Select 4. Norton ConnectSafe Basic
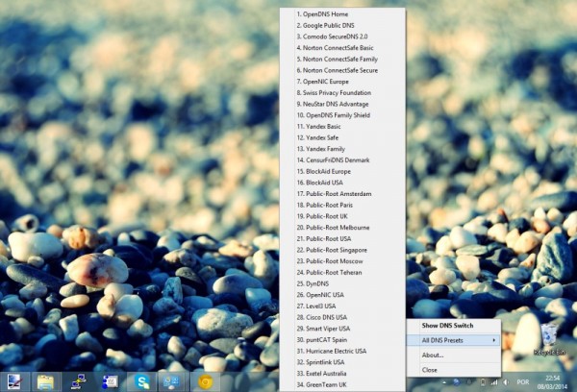Image resolution: width=577 pixels, height=392 pixels. (342, 48)
